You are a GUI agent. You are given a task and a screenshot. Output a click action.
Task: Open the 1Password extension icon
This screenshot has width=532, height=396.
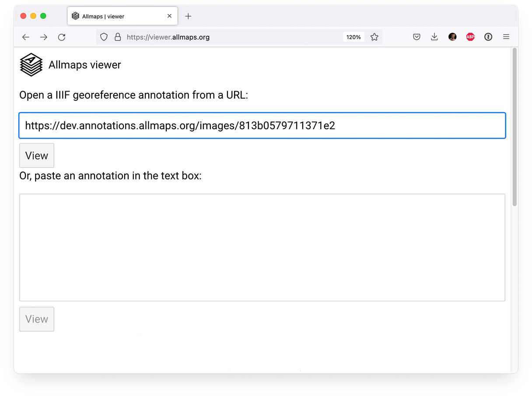[x=488, y=37]
